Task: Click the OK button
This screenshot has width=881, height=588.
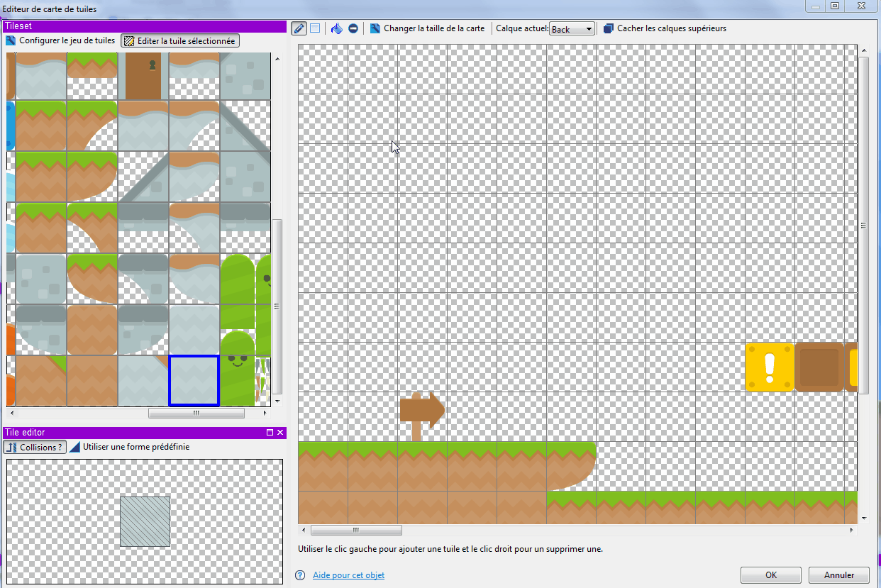Action: point(770,575)
